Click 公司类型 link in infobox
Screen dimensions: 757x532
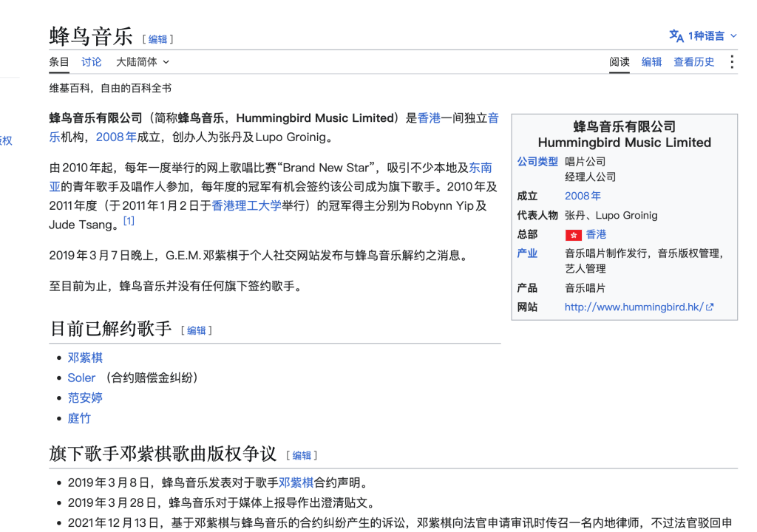[537, 162]
